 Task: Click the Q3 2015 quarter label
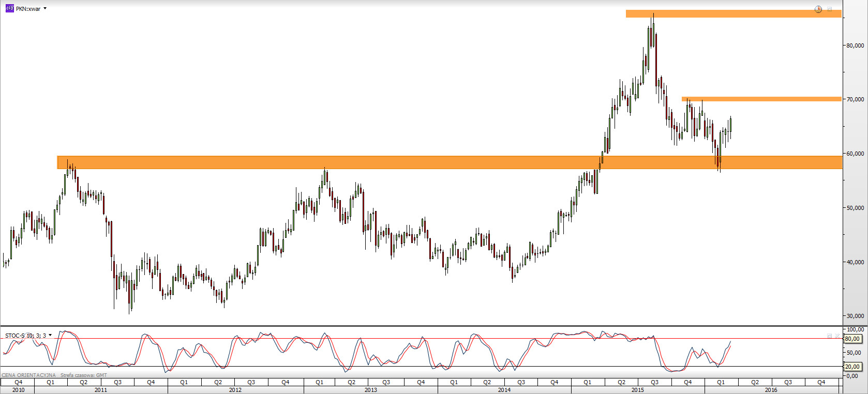pos(655,382)
